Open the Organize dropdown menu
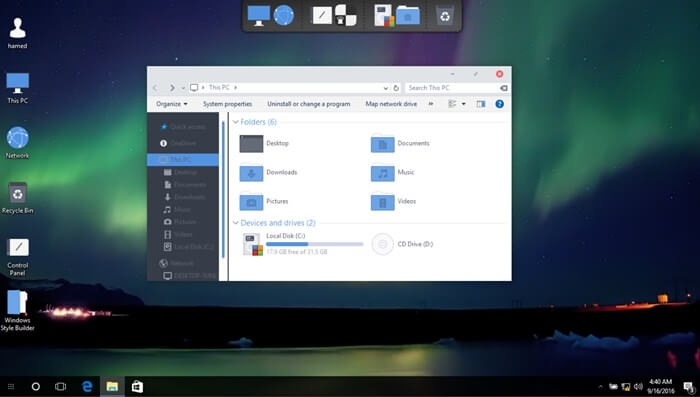700x397 pixels. [172, 104]
